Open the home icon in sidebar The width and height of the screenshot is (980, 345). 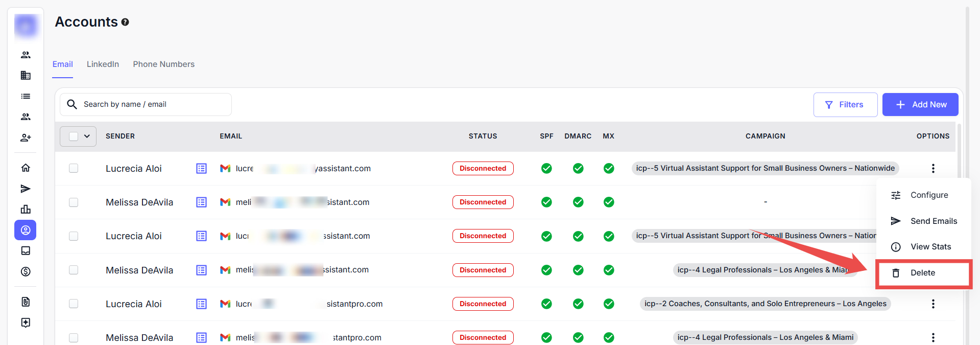pyautogui.click(x=26, y=168)
